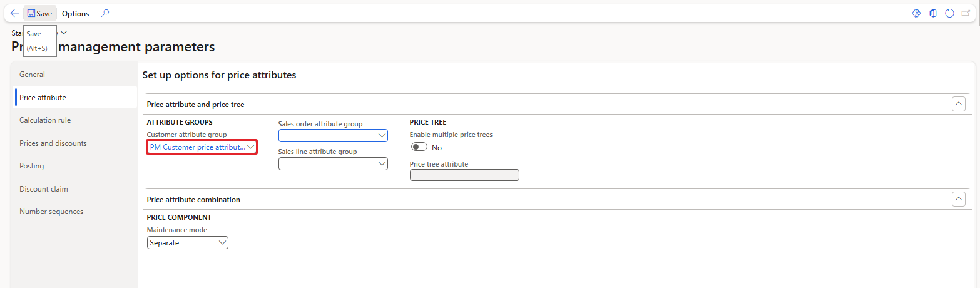Click the back arrow icon

click(x=14, y=13)
